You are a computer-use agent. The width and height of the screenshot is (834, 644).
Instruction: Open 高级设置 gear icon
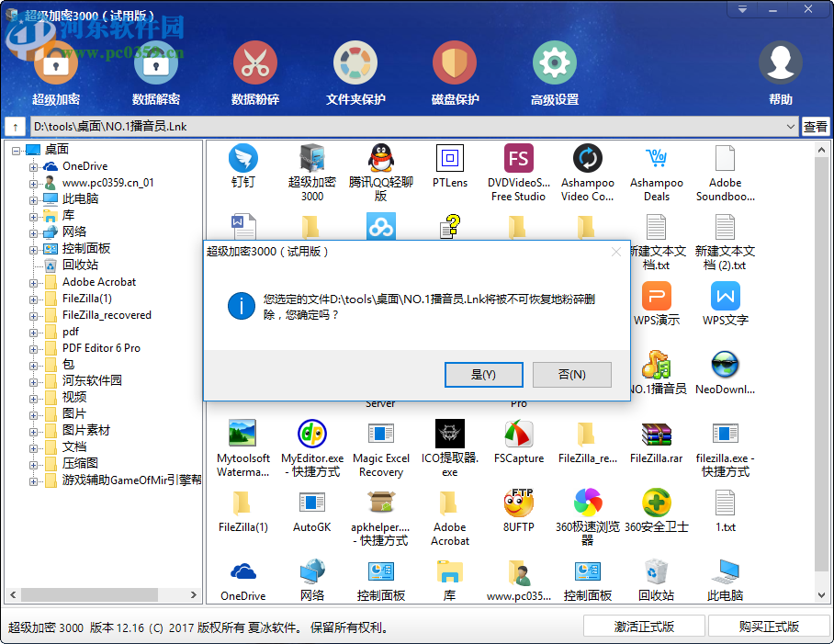pyautogui.click(x=553, y=64)
